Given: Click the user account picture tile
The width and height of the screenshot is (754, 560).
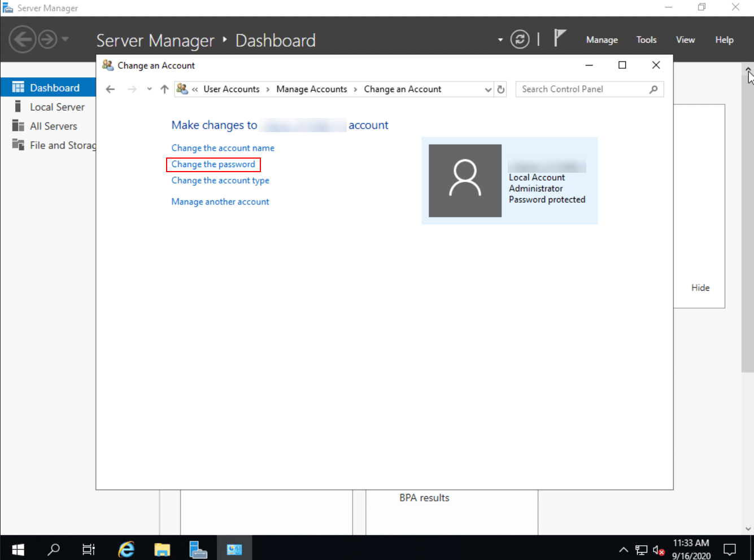Looking at the screenshot, I should point(465,181).
